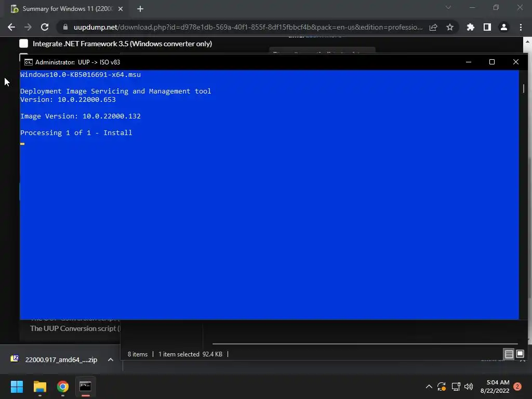Close the Summary for Windows 11 tab

(121, 9)
